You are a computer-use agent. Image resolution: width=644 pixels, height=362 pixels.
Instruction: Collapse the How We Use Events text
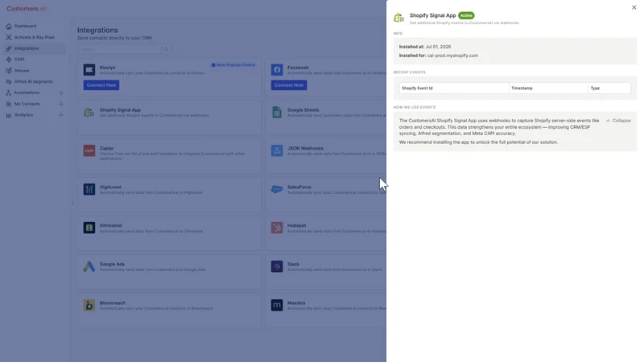tap(618, 121)
